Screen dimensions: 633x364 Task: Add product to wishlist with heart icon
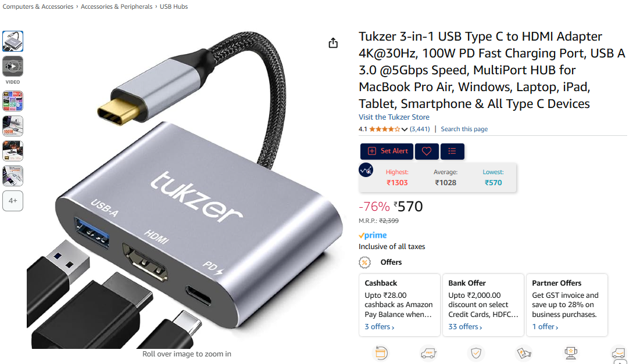427,151
